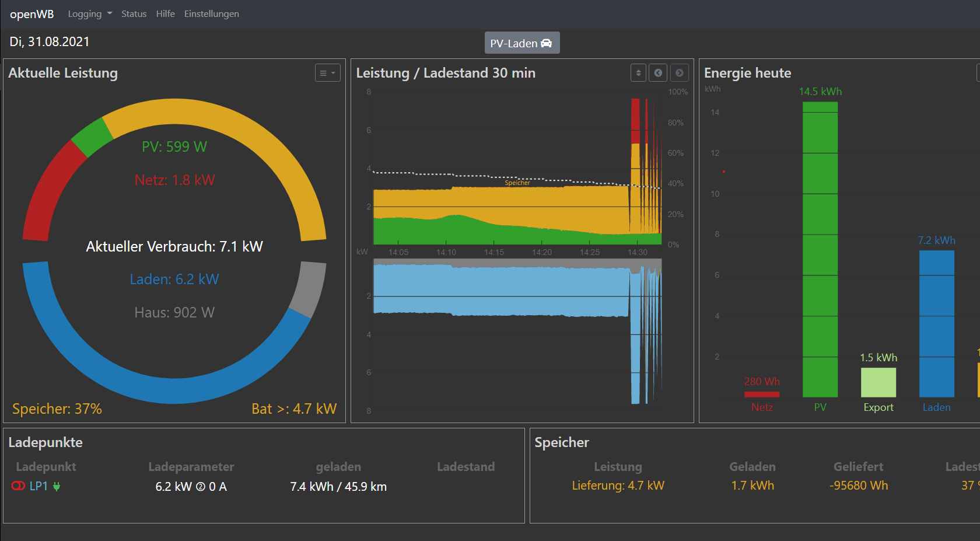Click the car icon in PV-Laden button

pyautogui.click(x=547, y=43)
